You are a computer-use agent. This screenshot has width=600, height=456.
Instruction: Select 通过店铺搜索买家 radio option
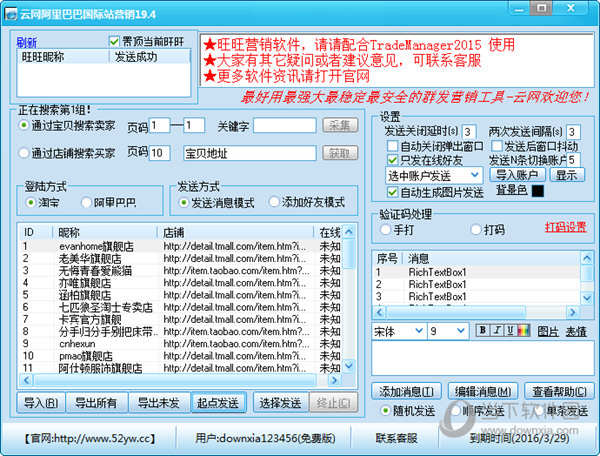[x=24, y=153]
